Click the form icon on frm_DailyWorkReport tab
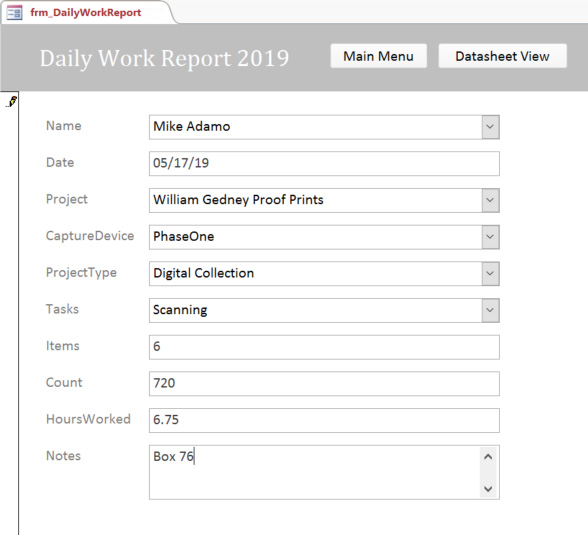 [x=14, y=13]
